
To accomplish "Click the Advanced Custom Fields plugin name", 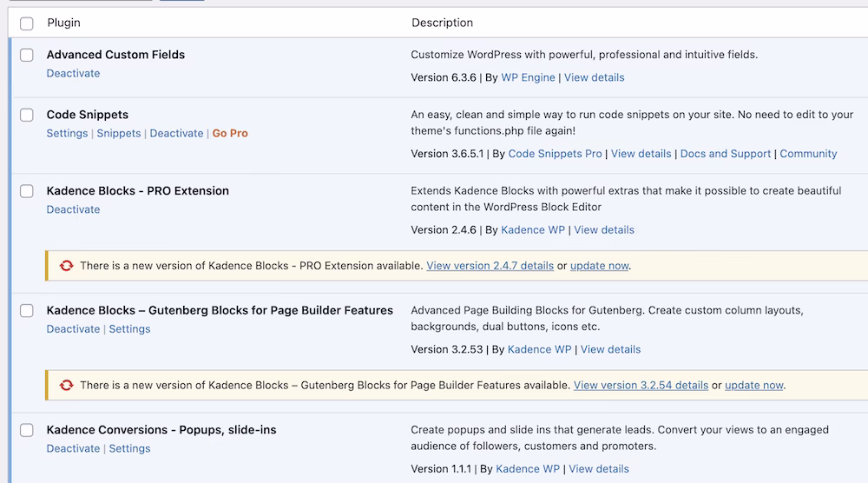I will [115, 55].
